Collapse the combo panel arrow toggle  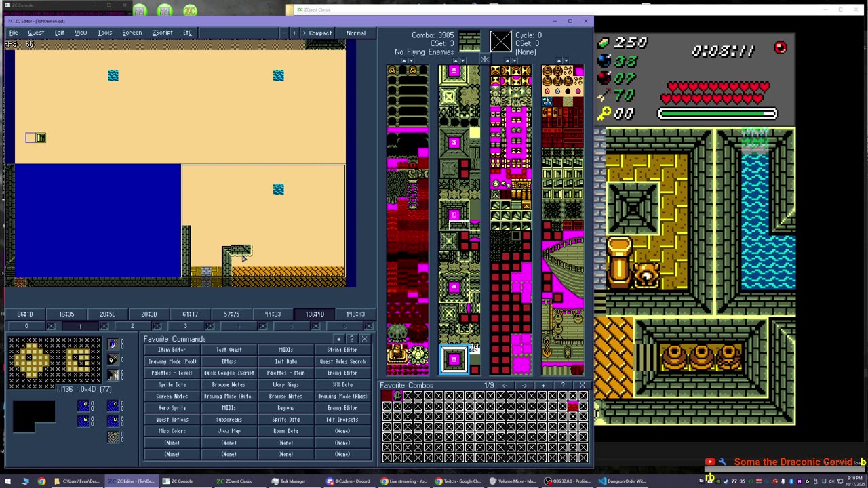(x=484, y=60)
